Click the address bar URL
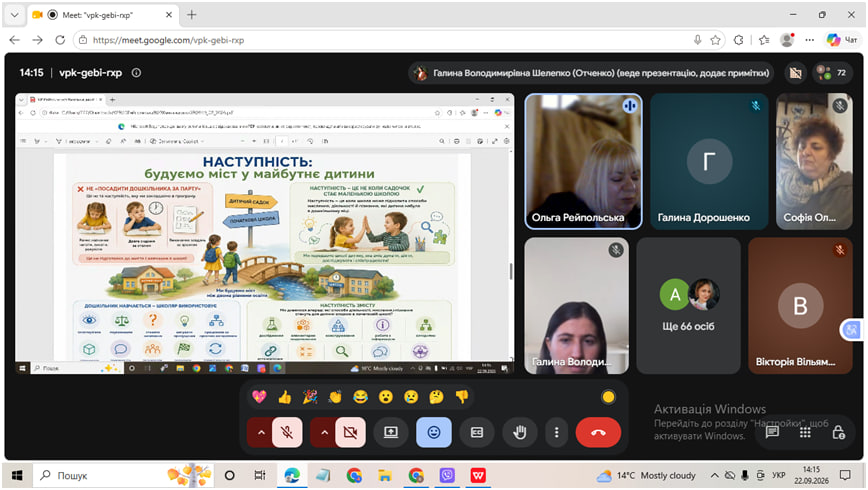868x490 pixels. coord(168,40)
